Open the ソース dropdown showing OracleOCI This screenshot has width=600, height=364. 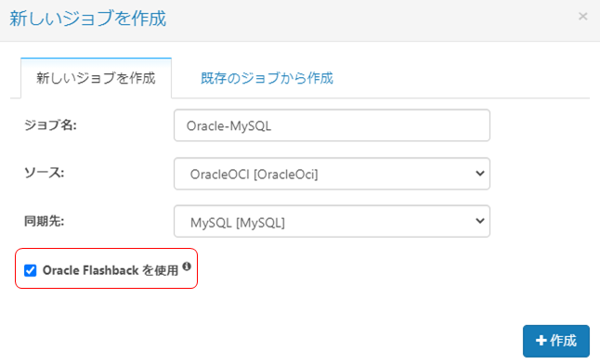[x=332, y=174]
